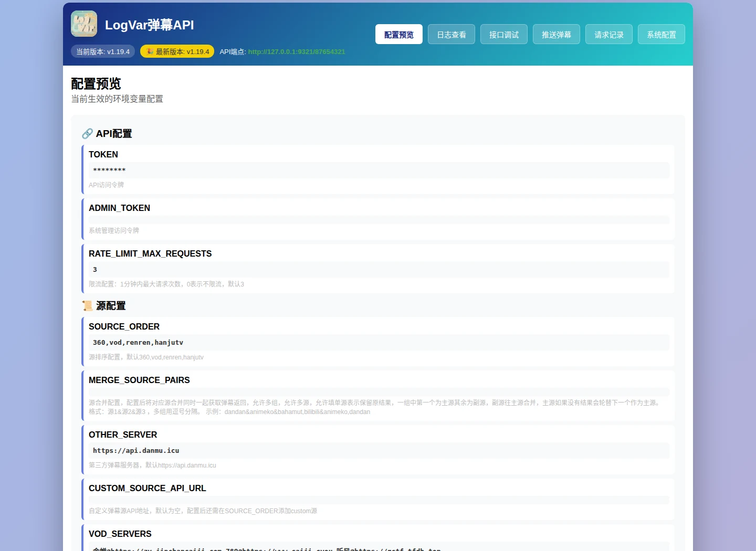The width and height of the screenshot is (756, 551).
Task: Click the 限流配置 description text
Action: tap(166, 284)
